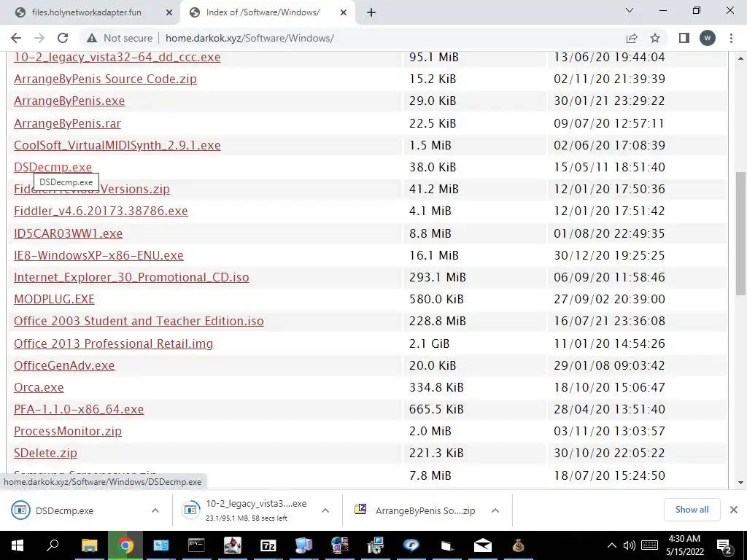Click the Chrome taskbar icon
Image resolution: width=747 pixels, height=560 pixels.
pyautogui.click(x=125, y=545)
